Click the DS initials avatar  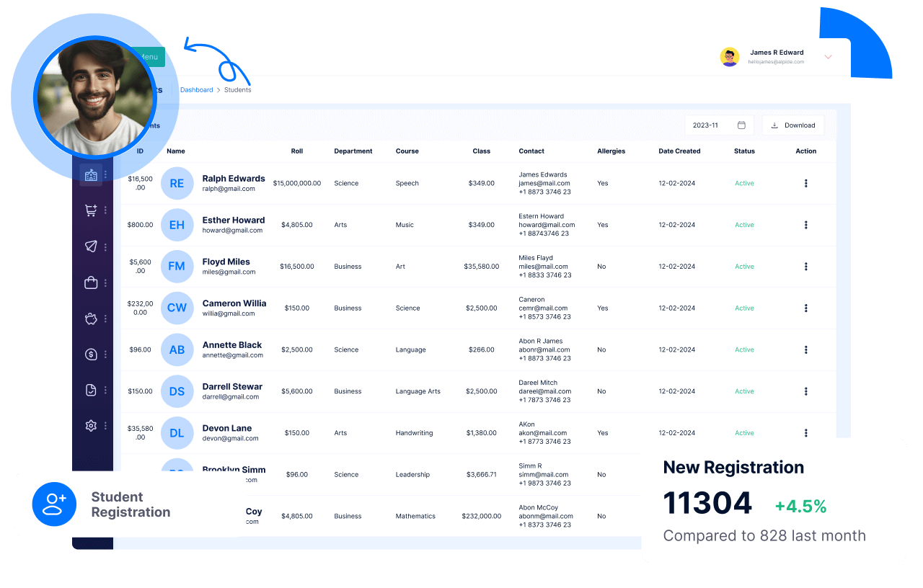pyautogui.click(x=177, y=391)
